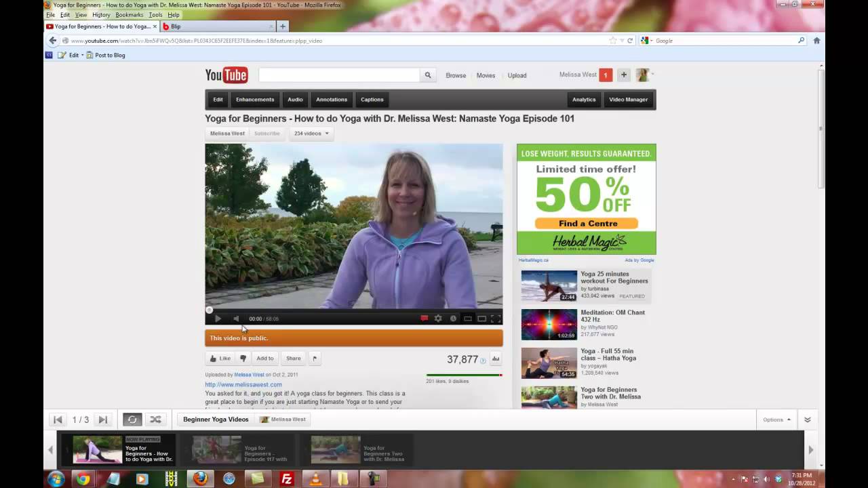Screen dimensions: 868x488
Task: Click the YouTube logo
Action: (226, 75)
